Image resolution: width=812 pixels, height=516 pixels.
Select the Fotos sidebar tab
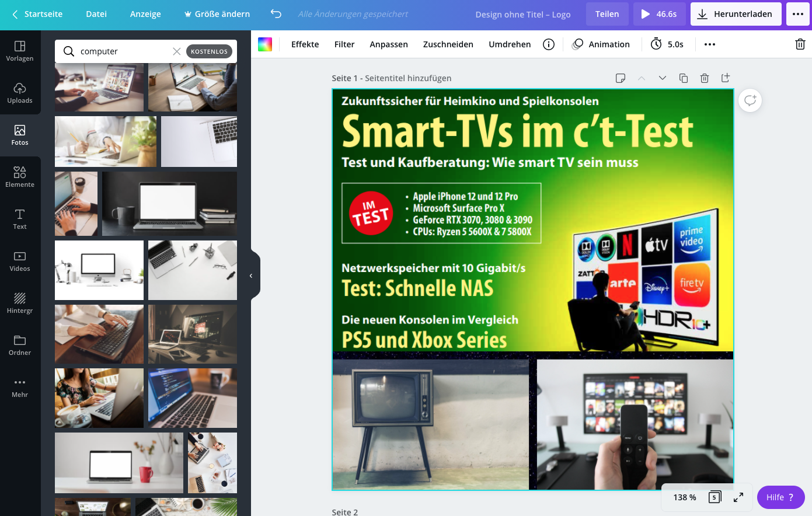click(x=20, y=135)
